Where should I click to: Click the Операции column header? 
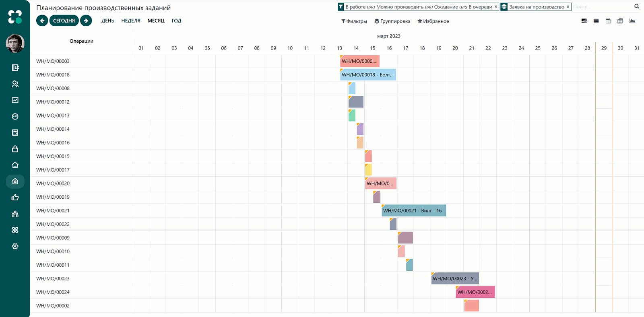(x=81, y=41)
